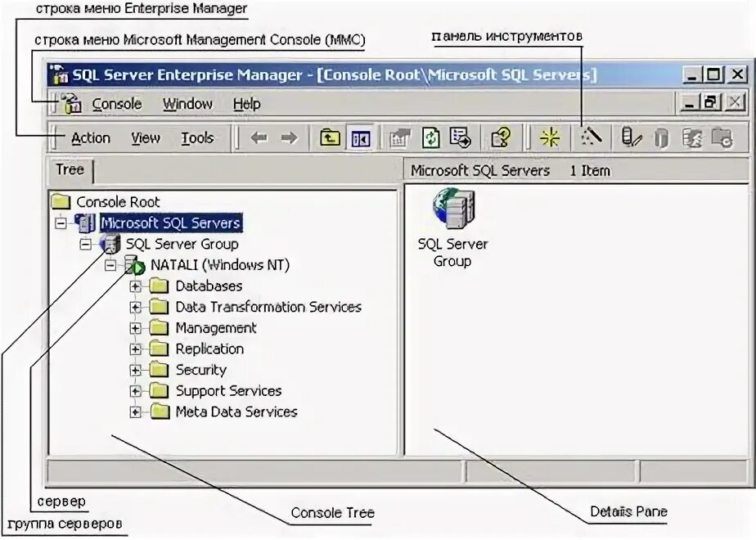Select Console Root label in the tree

(x=118, y=202)
